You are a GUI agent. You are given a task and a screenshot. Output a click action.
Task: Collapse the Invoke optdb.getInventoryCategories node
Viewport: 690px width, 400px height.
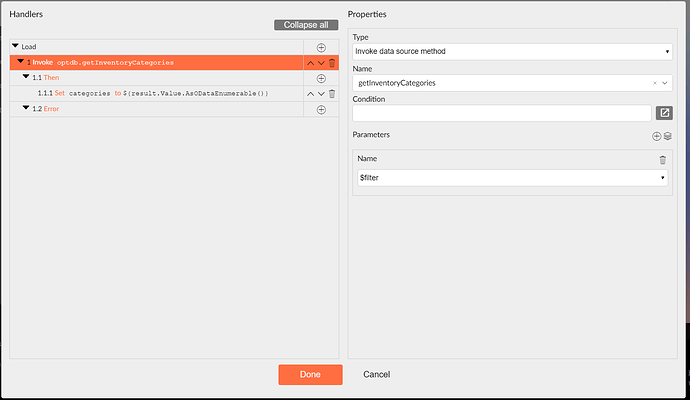tap(20, 62)
